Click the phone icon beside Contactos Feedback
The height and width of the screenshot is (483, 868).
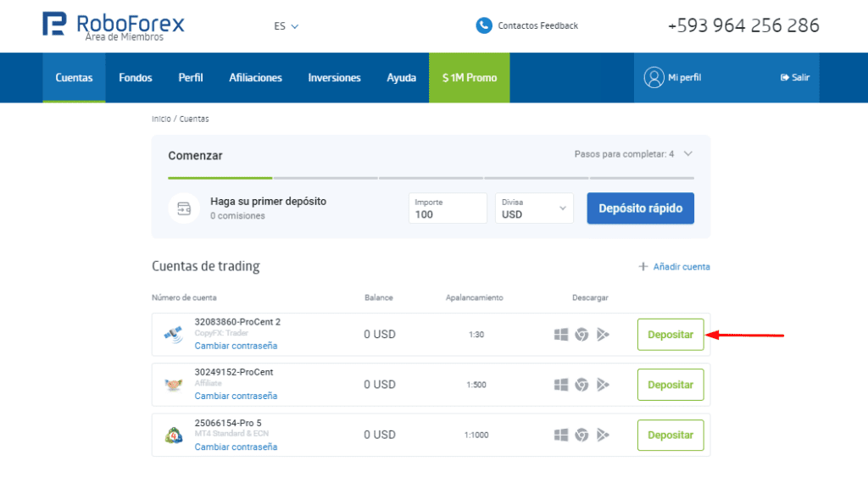(x=484, y=25)
